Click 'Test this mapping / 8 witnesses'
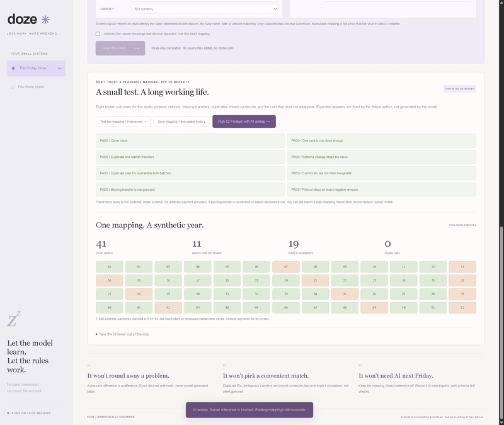Screen dimensions: 504x425 tap(123, 122)
